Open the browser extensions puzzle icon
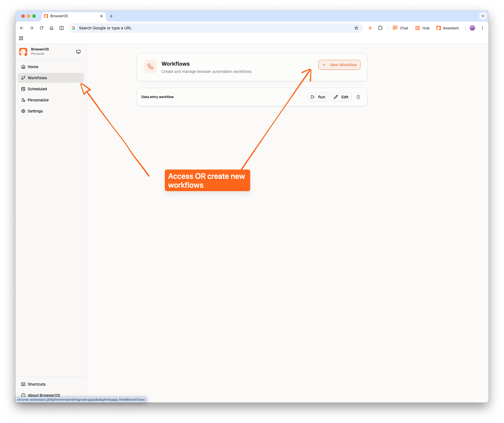Image resolution: width=504 pixels, height=423 pixels. tap(380, 28)
